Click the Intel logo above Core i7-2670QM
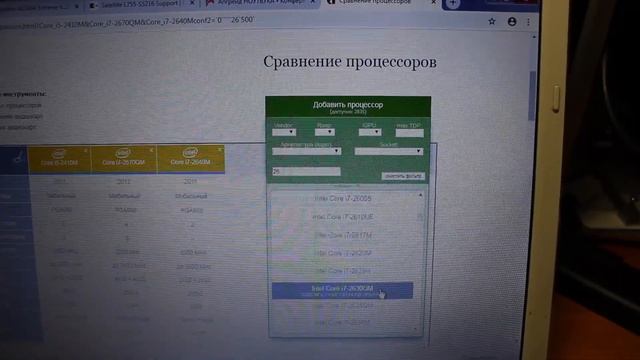640x360 pixels. [x=123, y=153]
